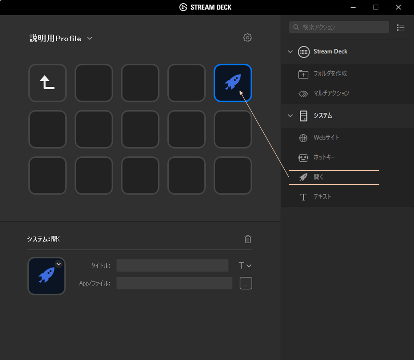Select empty key directly below back-arrow key
Screen dimensions: 414x360
pyautogui.click(x=47, y=129)
